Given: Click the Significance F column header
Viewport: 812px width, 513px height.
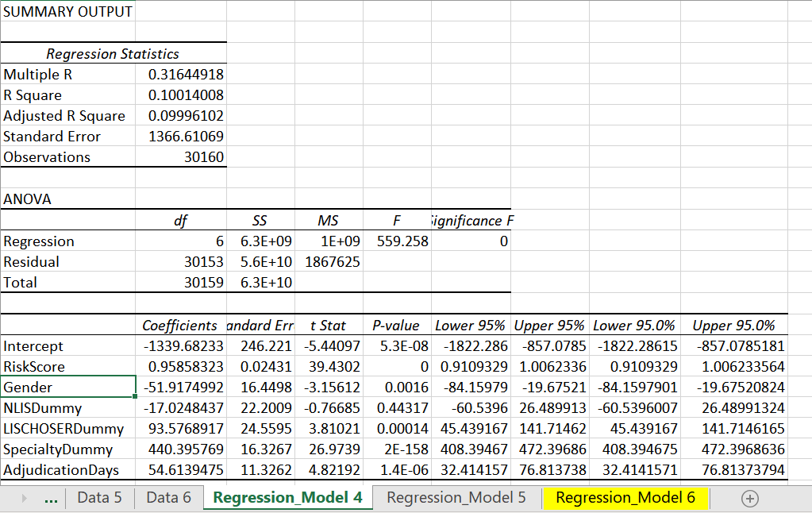Looking at the screenshot, I should tap(471, 220).
